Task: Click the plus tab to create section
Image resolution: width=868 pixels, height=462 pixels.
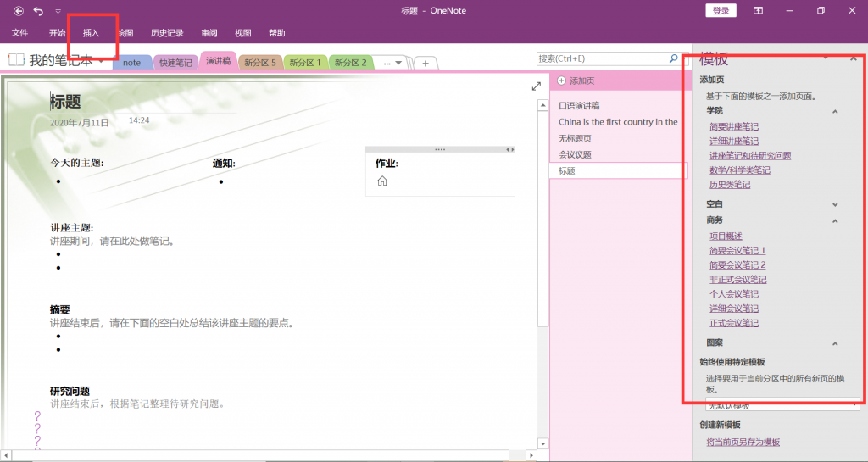Action: pyautogui.click(x=426, y=63)
